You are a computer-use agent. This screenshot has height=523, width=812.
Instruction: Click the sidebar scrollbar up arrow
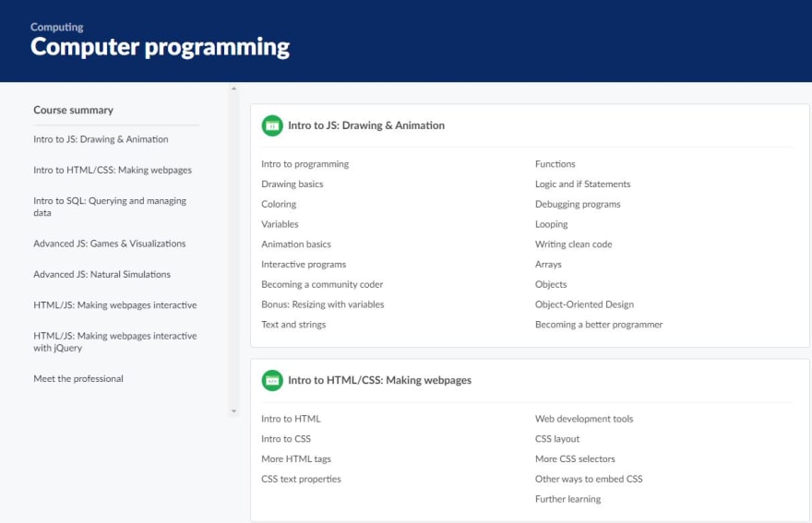[x=233, y=89]
